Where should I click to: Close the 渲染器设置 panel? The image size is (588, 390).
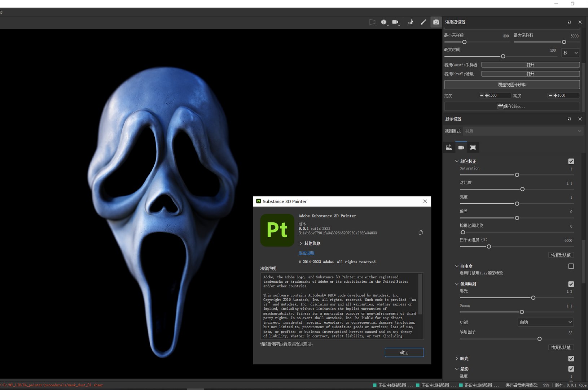pos(580,22)
